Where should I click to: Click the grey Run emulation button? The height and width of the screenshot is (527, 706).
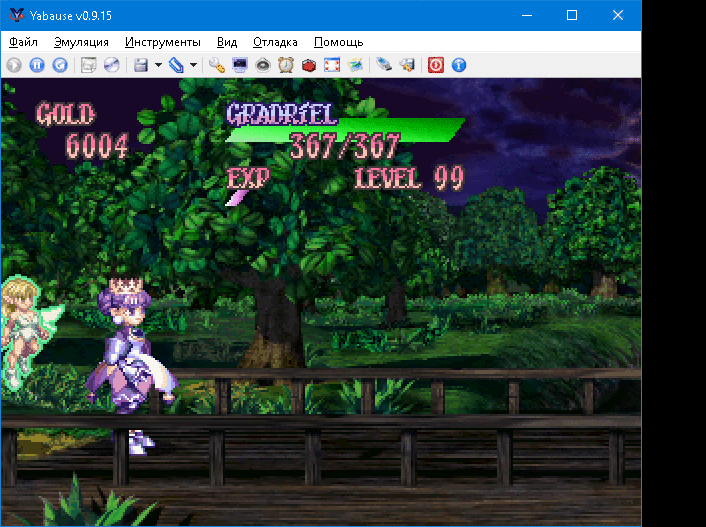14,65
